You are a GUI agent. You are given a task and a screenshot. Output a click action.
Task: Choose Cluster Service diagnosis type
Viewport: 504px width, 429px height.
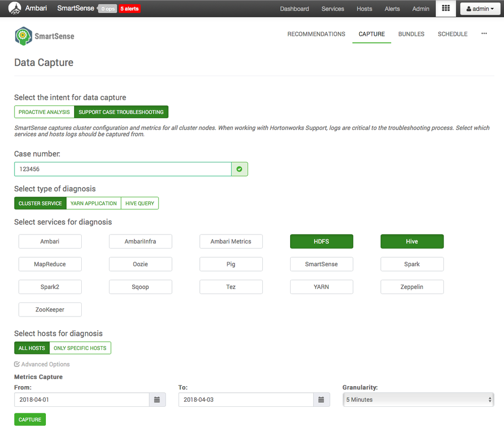pyautogui.click(x=40, y=203)
